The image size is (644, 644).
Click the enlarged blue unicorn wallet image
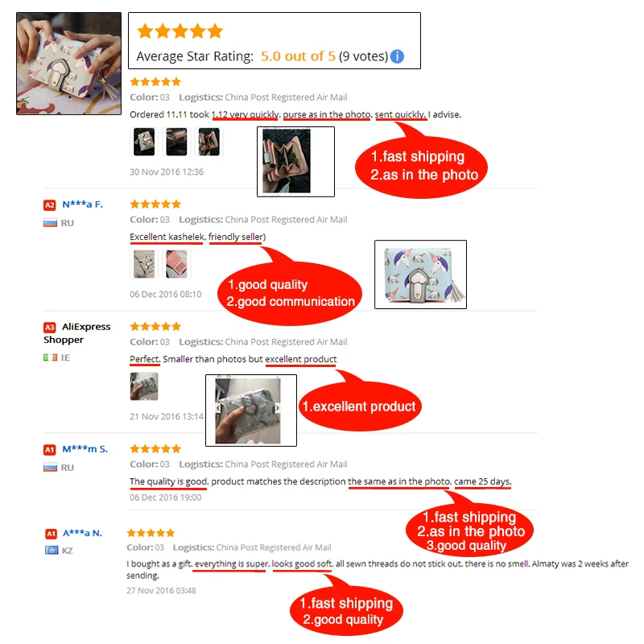pos(420,275)
